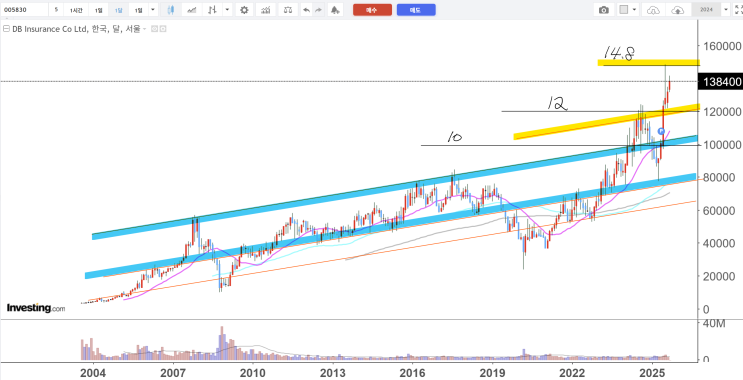Load chart layout from cloud

coord(653,10)
